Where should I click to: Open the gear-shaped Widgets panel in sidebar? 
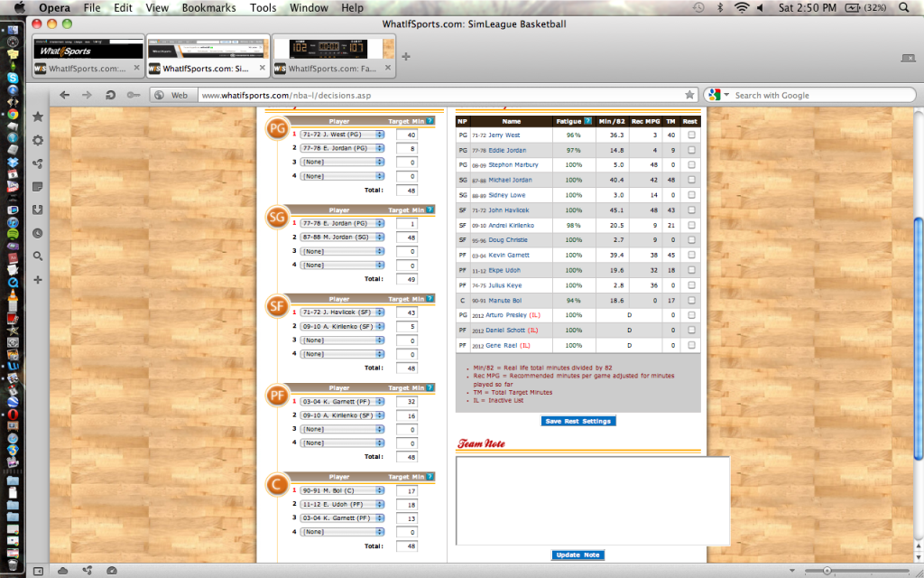click(x=38, y=140)
